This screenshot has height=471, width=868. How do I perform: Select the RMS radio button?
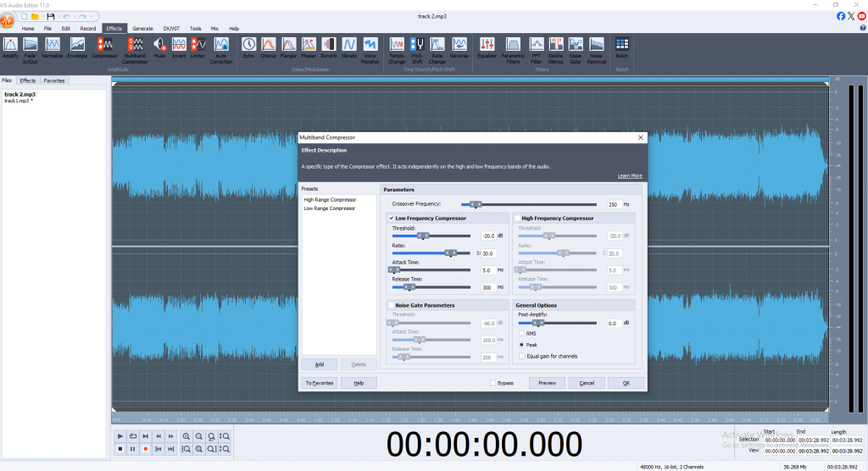tap(520, 334)
